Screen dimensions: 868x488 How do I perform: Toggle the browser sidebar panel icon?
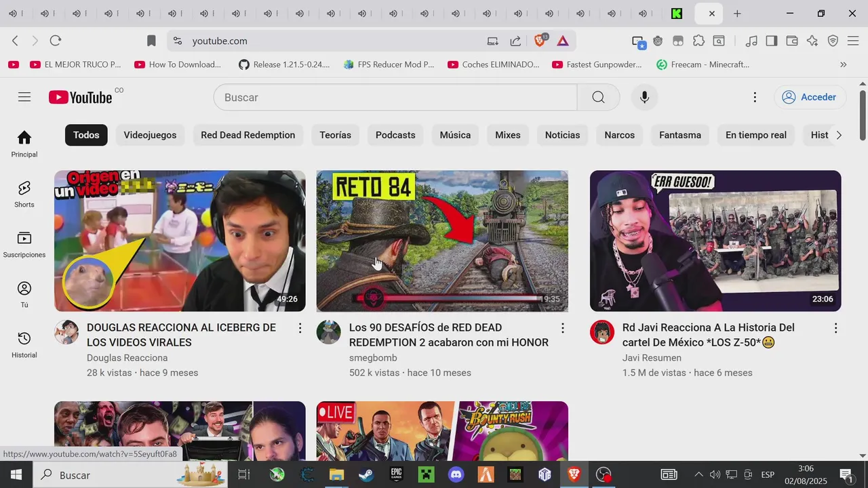point(771,41)
